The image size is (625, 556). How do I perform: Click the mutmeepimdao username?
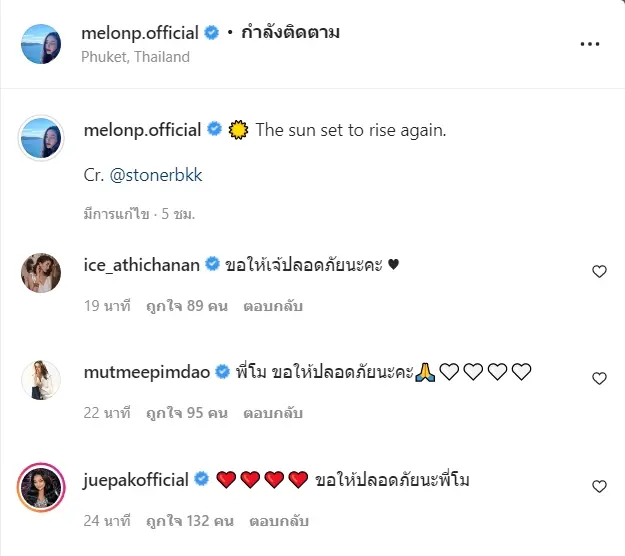(x=144, y=372)
